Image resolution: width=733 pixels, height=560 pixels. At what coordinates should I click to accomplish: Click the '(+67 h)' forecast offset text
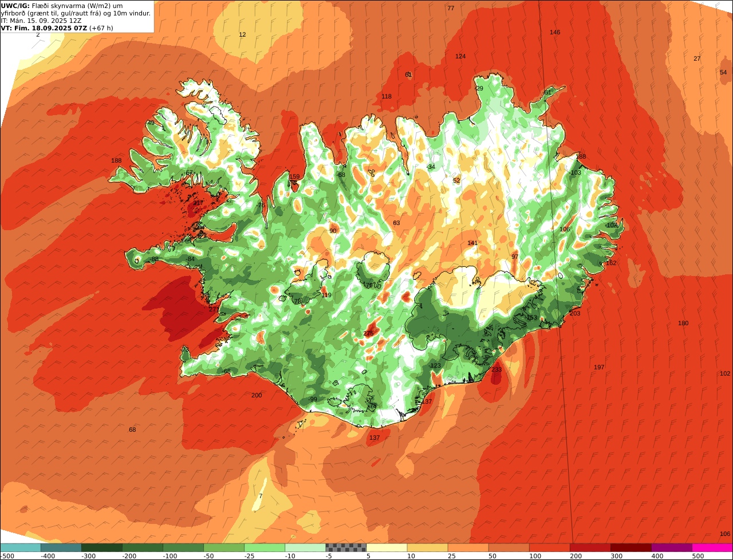pos(101,27)
